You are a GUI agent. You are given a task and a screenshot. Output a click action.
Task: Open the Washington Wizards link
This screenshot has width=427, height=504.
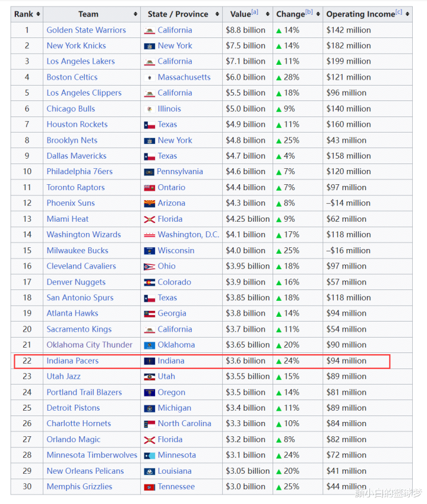(x=84, y=235)
